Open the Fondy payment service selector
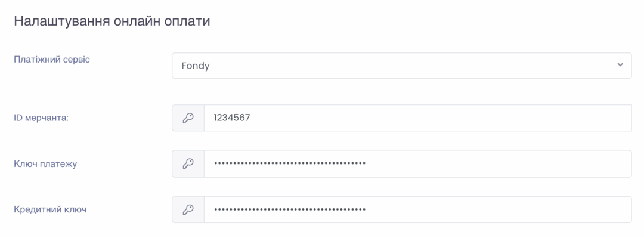Viewport: 644px width, 238px height. [402, 66]
